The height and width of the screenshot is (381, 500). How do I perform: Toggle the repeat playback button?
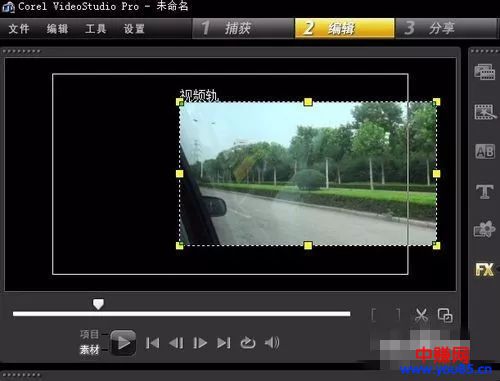pos(248,342)
